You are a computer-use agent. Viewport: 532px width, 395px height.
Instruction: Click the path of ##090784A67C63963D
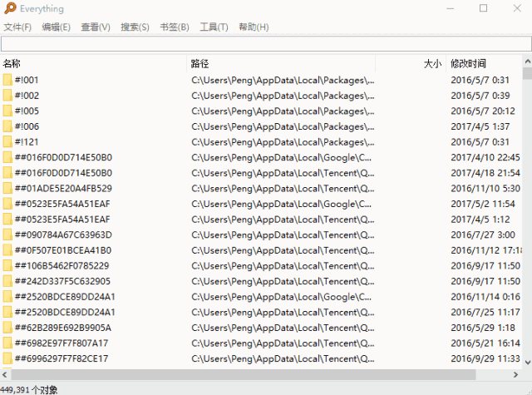[x=283, y=235]
